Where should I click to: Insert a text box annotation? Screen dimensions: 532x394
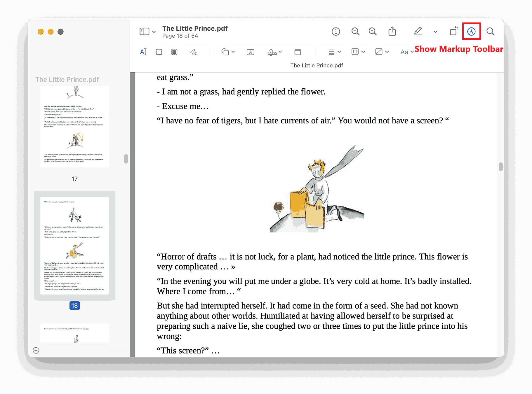pyautogui.click(x=250, y=52)
